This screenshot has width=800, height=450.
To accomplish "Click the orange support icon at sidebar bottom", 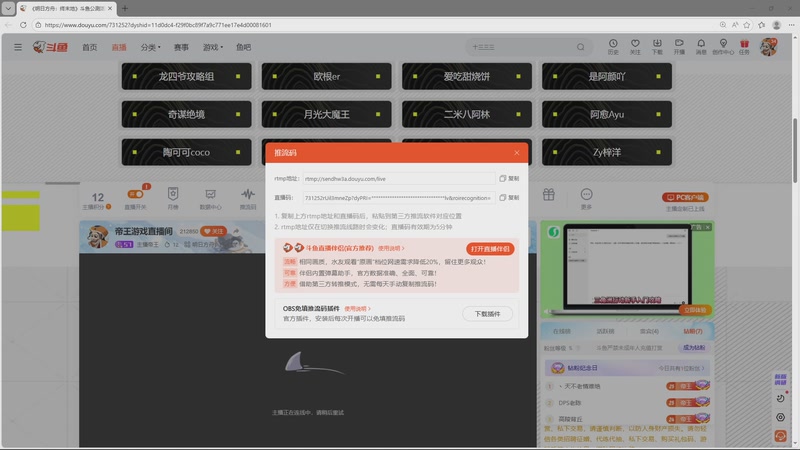I will pos(780,436).
